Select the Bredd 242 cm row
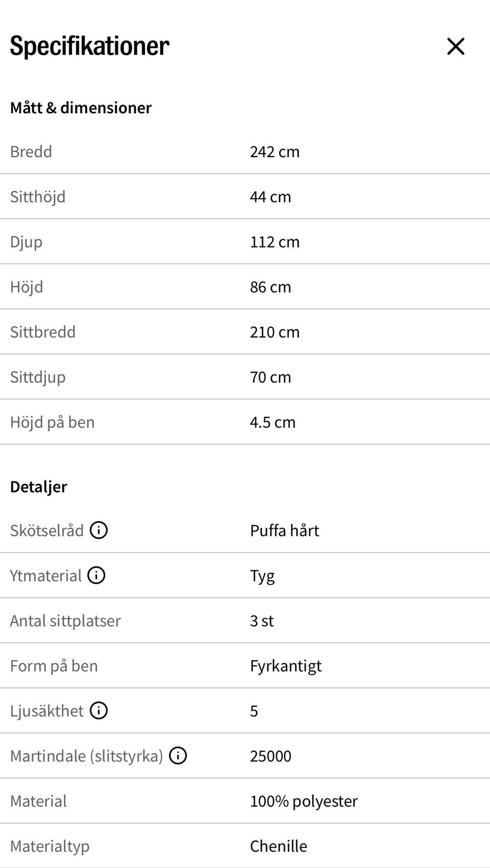The height and width of the screenshot is (868, 490). pos(245,152)
